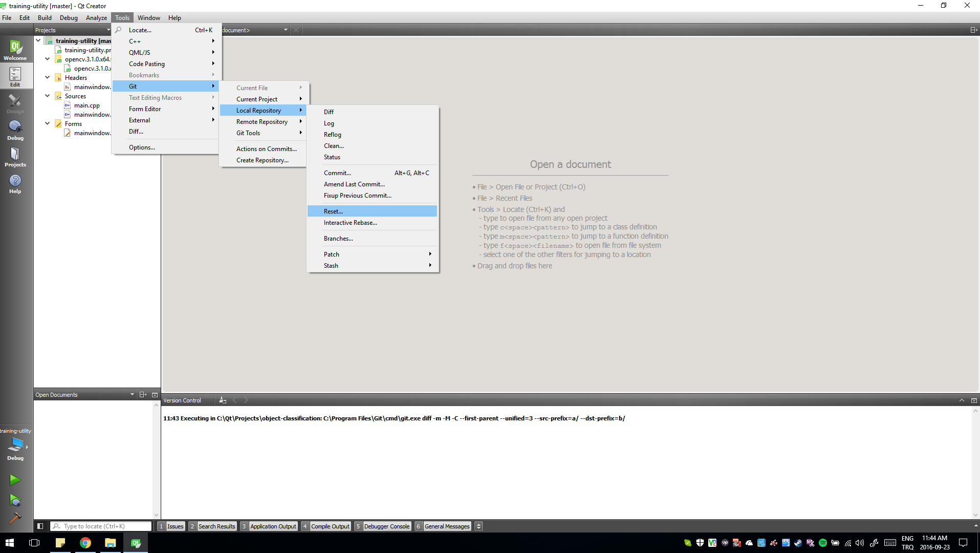Open Branches... dialog entry
This screenshot has width=980, height=553.
[372, 239]
